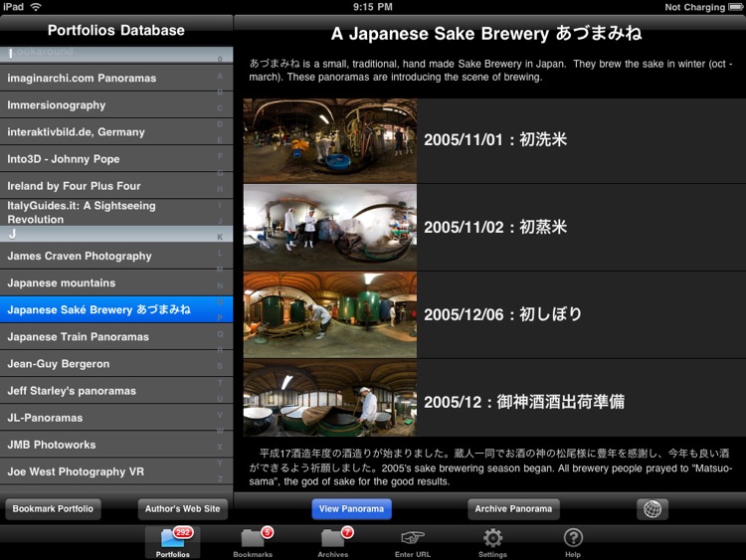Image resolution: width=746 pixels, height=560 pixels.
Task: Open the Portfolios tab
Action: point(172,542)
